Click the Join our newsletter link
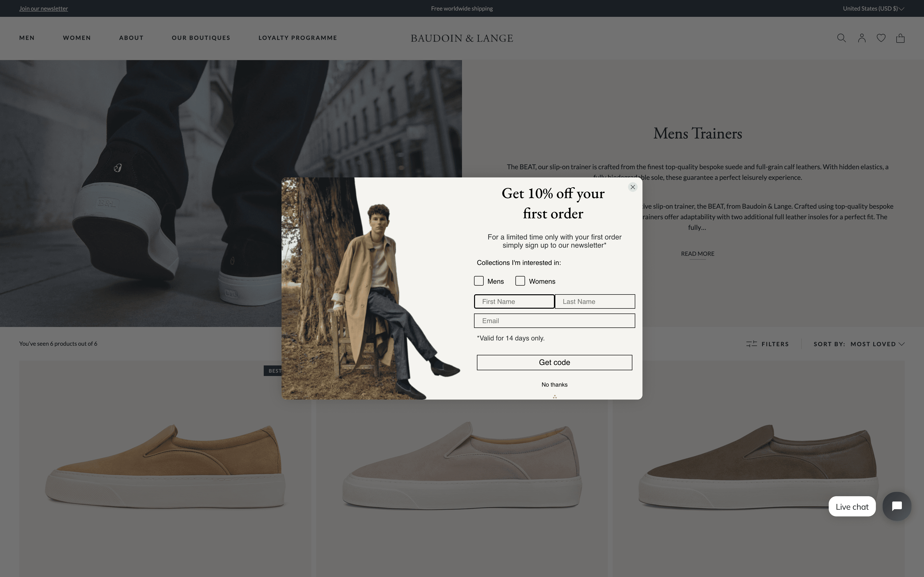 pyautogui.click(x=44, y=8)
